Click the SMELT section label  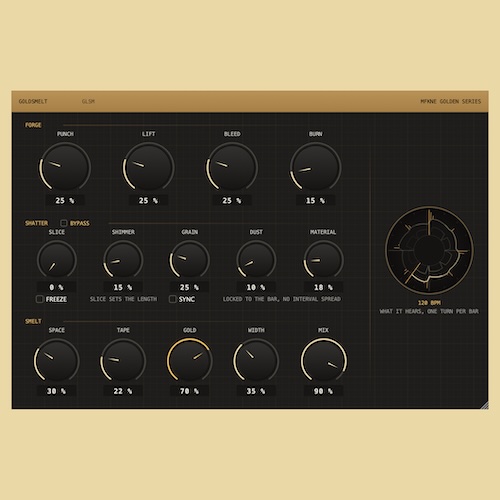[x=33, y=321]
